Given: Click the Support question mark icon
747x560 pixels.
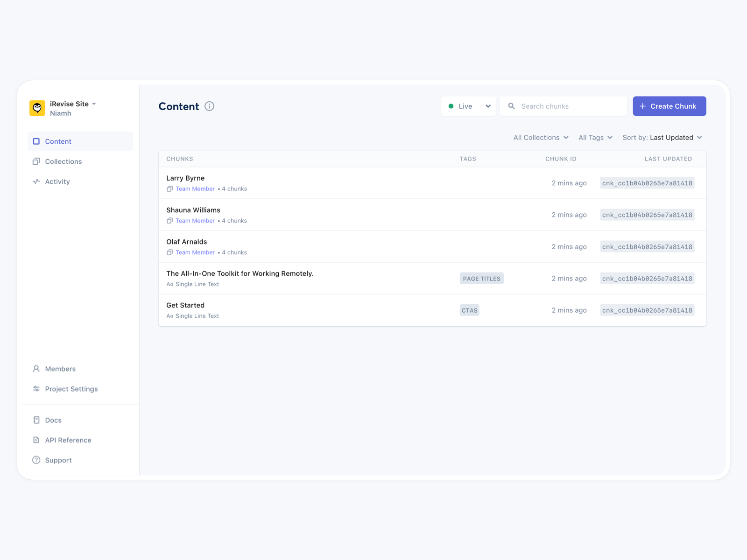Looking at the screenshot, I should [36, 460].
